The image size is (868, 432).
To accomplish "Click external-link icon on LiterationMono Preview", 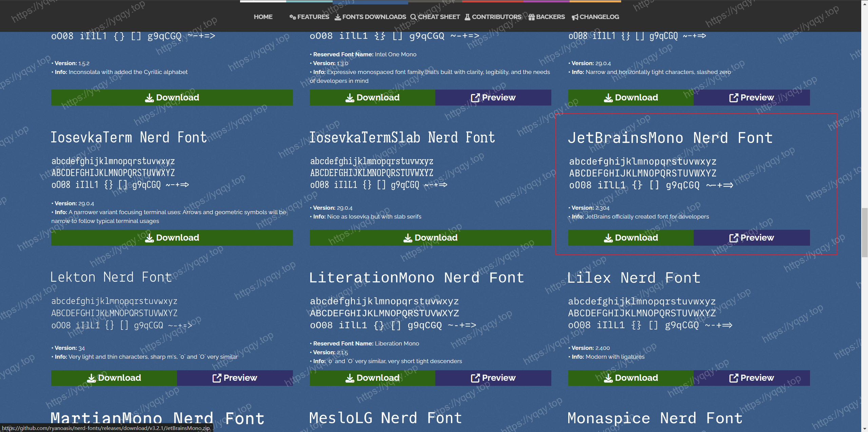I will pyautogui.click(x=475, y=378).
